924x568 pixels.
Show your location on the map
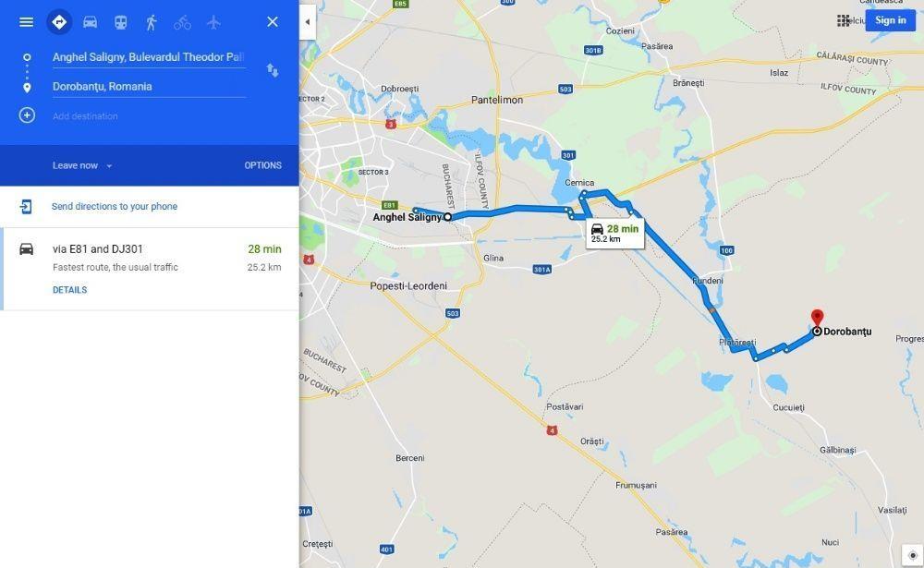[x=912, y=555]
